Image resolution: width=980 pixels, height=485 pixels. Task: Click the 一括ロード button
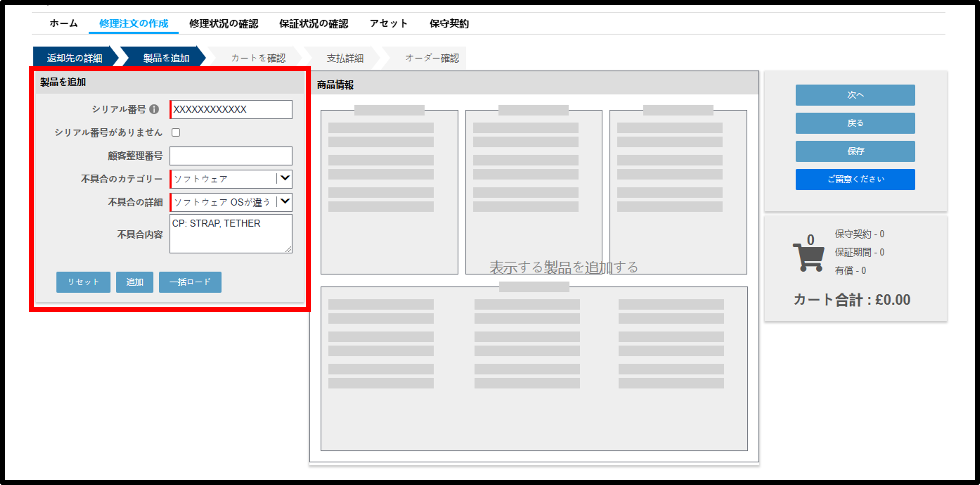coord(190,282)
